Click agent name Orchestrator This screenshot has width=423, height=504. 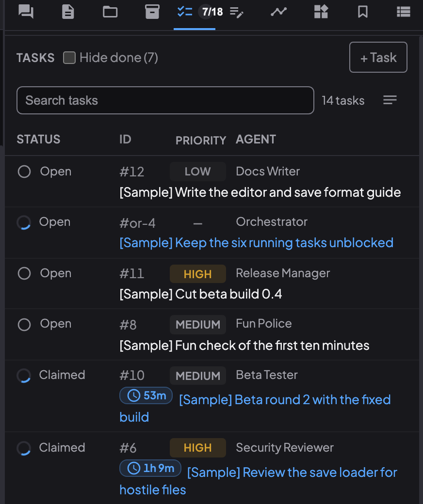pyautogui.click(x=272, y=222)
